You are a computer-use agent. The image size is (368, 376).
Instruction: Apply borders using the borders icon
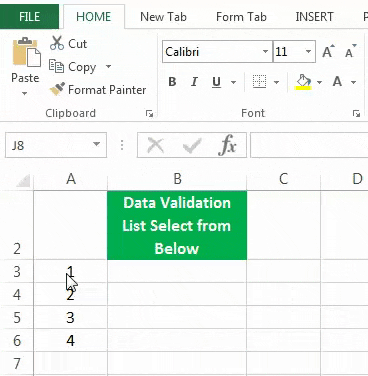(x=259, y=82)
